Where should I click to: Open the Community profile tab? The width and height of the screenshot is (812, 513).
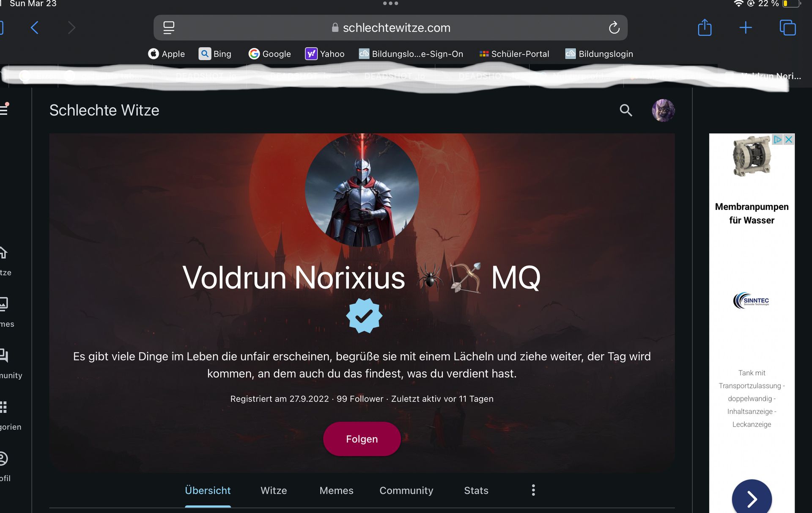(x=406, y=491)
